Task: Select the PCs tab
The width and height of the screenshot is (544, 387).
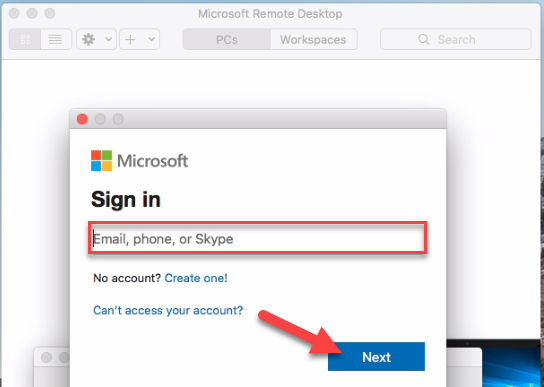Action: (x=227, y=39)
